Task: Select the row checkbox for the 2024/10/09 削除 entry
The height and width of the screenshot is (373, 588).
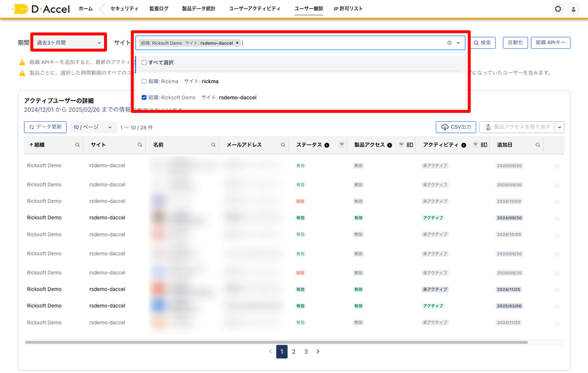Action: pyautogui.click(x=557, y=202)
